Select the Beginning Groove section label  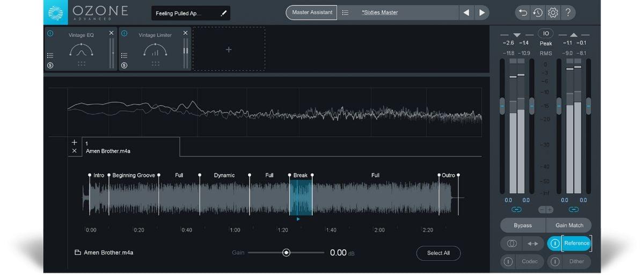[x=134, y=175]
